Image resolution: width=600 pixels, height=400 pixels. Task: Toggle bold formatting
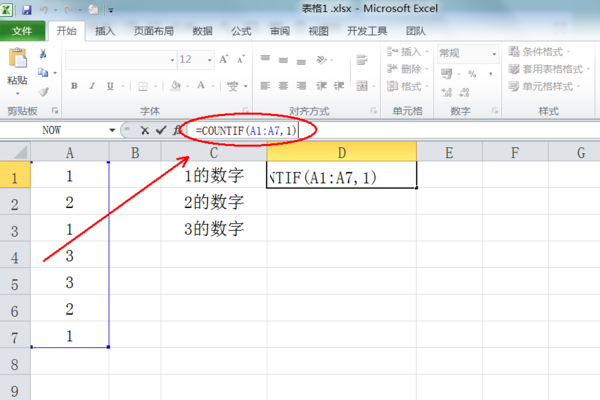click(x=74, y=87)
